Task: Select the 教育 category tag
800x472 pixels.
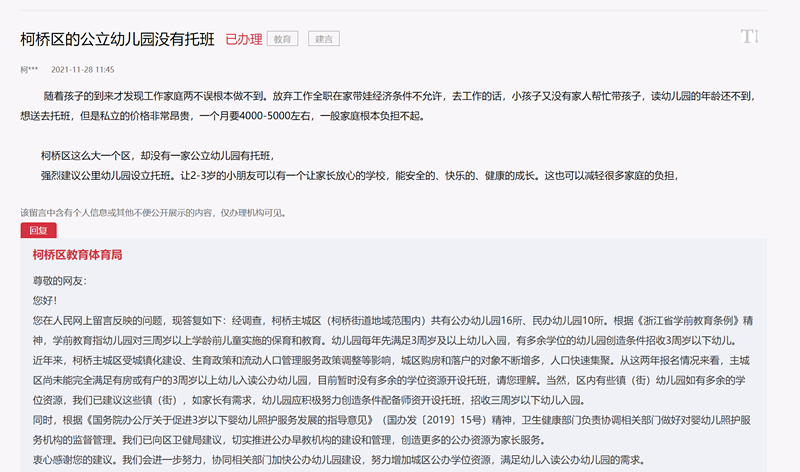Action: [284, 39]
